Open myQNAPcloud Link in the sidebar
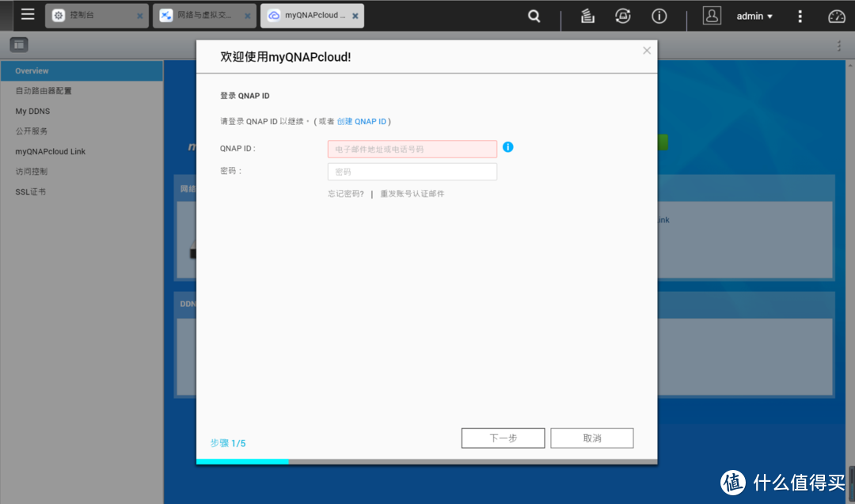This screenshot has width=855, height=504. [x=82, y=151]
